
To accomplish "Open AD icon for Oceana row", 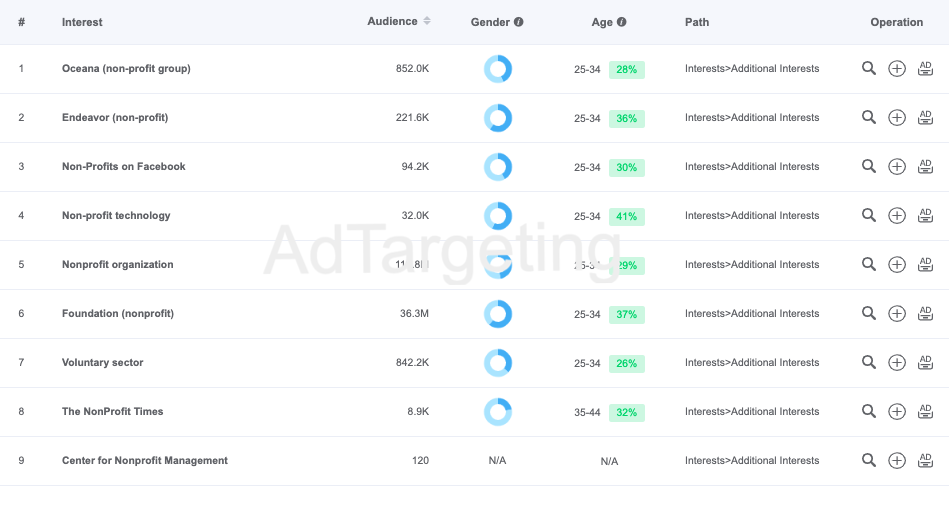I will (x=925, y=68).
